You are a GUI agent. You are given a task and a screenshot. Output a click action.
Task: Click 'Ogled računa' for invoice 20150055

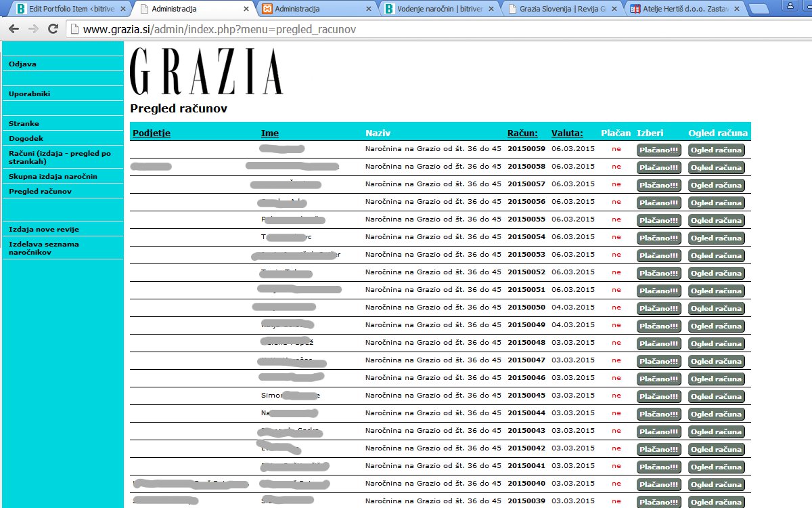pos(717,220)
